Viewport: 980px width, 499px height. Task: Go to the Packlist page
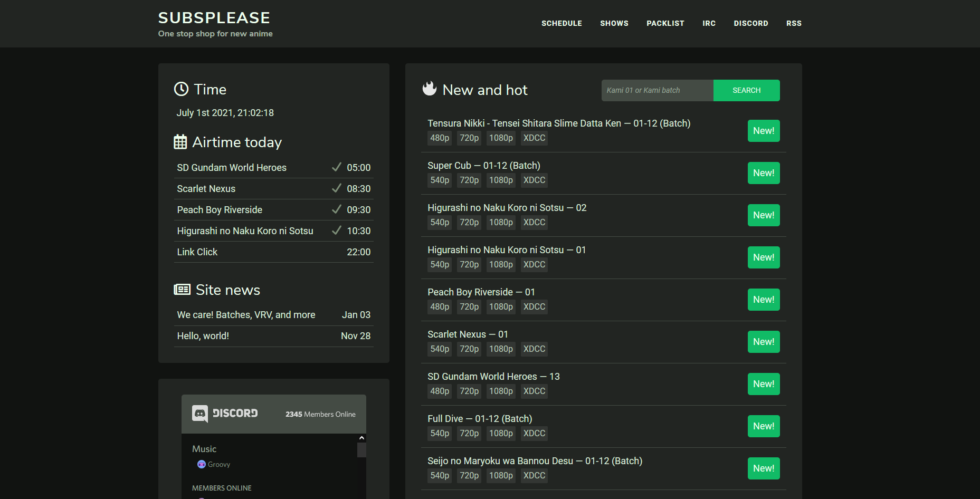665,23
